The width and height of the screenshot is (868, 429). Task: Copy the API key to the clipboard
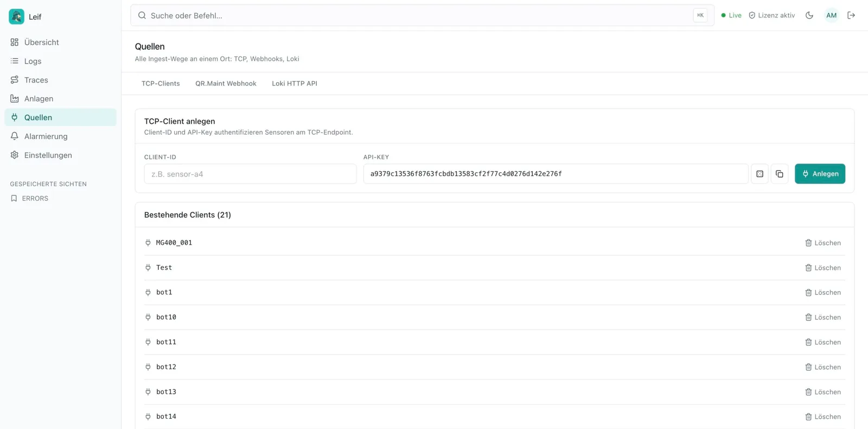(x=780, y=174)
